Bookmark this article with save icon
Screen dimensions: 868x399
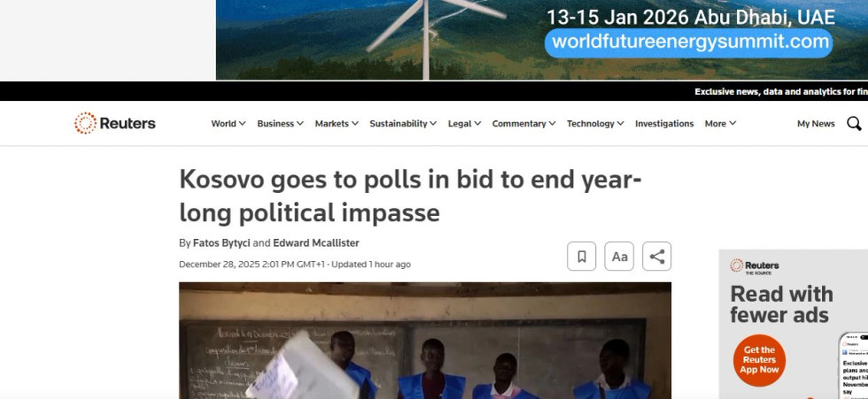pyautogui.click(x=581, y=257)
